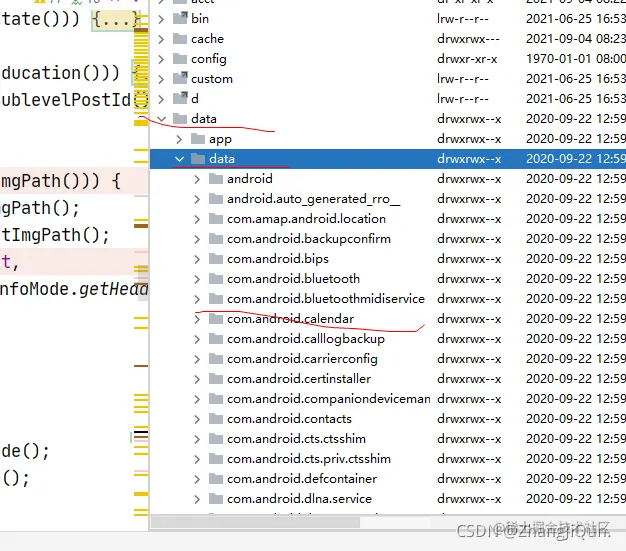Expand android.auto_generated_rro_ folder
Screen dimensions: 626x551
[x=197, y=199]
